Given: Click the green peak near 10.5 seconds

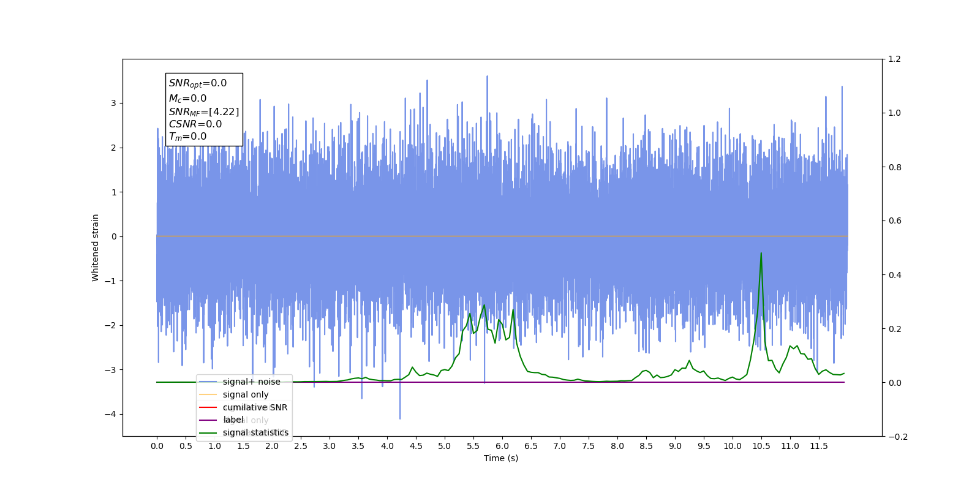Looking at the screenshot, I should (761, 253).
